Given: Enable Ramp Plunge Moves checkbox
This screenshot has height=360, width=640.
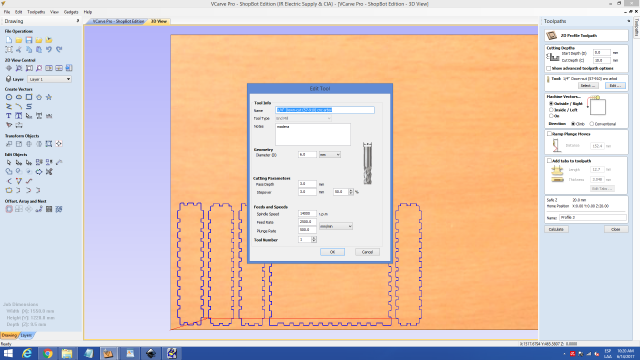Looking at the screenshot, I should coord(549,133).
